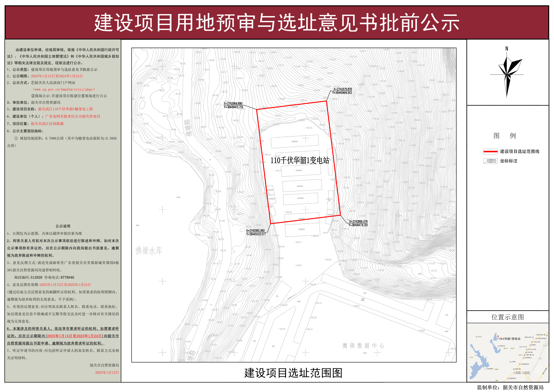Click the medical cross icon beside 阳山村卫生站
The height and width of the screenshot is (392, 554).
point(527,349)
